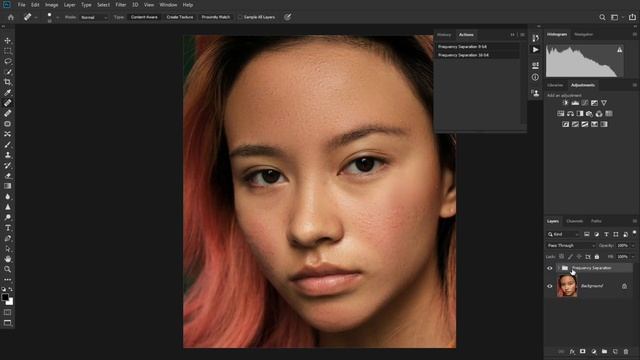640x360 pixels.
Task: Switch to the Channels tab
Action: point(575,221)
